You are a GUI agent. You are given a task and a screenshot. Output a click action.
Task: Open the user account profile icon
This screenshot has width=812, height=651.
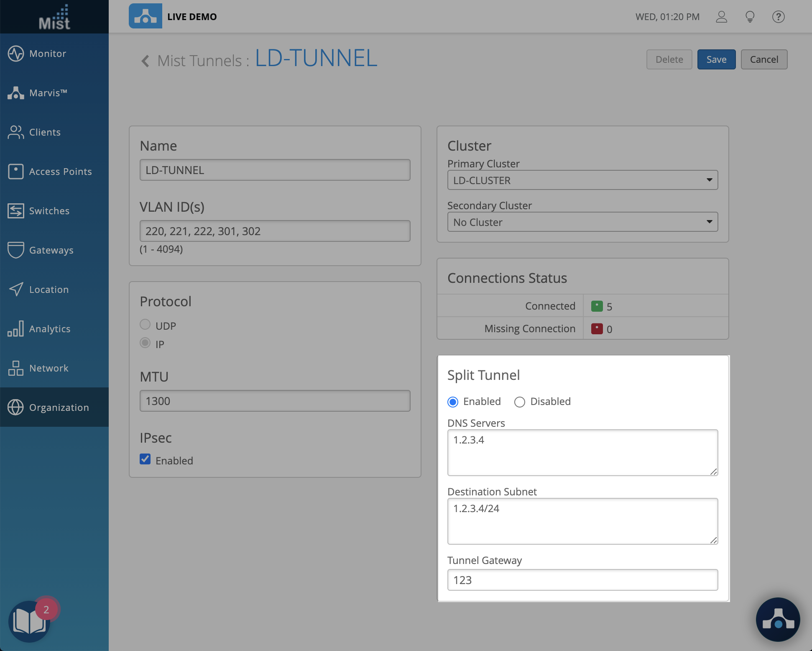pyautogui.click(x=722, y=17)
